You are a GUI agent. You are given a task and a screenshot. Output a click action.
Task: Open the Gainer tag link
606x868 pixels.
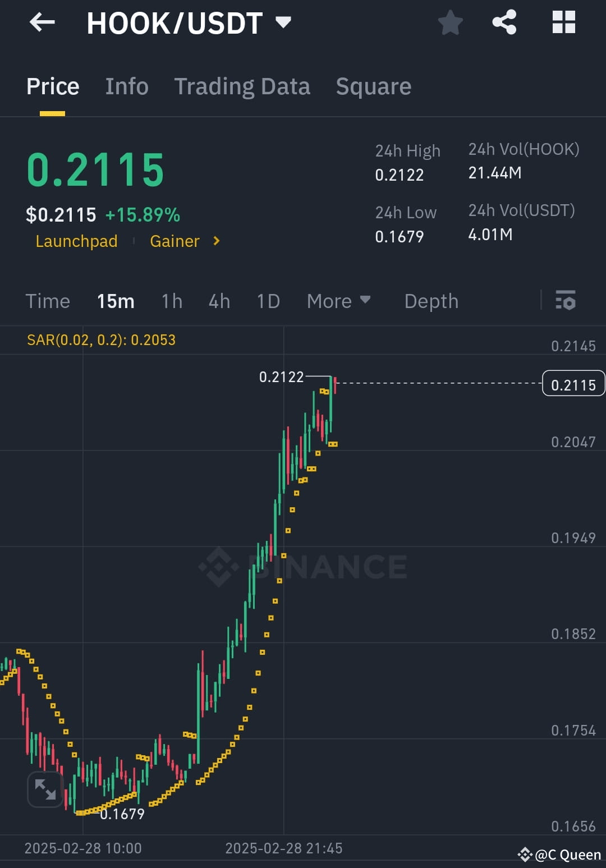click(175, 241)
